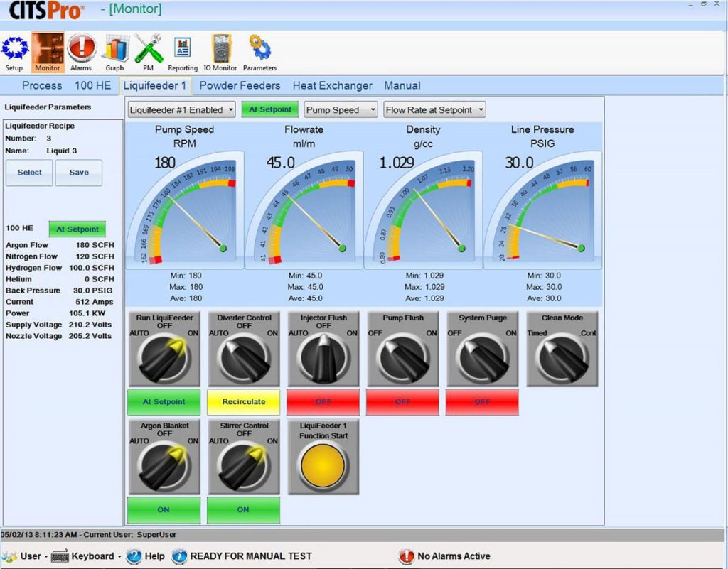Click the info icon beside READY FOR MANUAL TEST
The width and height of the screenshot is (728, 569).
pyautogui.click(x=180, y=556)
